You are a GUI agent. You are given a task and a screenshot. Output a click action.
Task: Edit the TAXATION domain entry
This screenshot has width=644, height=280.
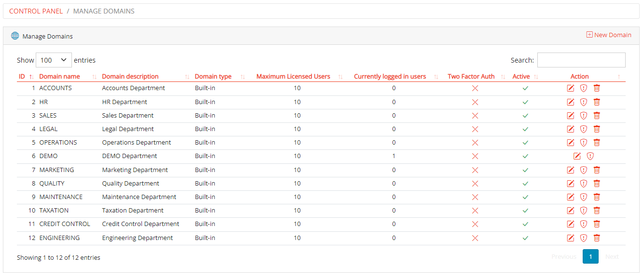coord(571,210)
